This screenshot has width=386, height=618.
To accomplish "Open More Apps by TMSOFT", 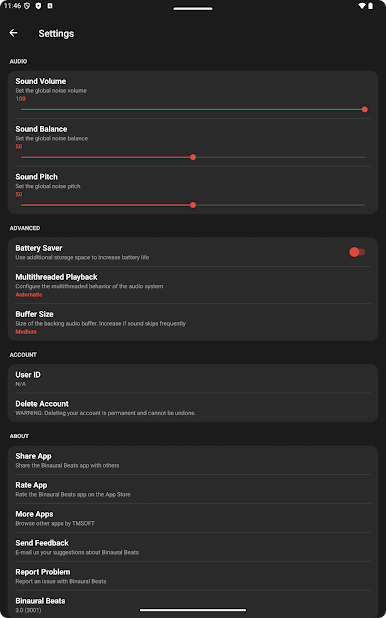I will [x=193, y=518].
